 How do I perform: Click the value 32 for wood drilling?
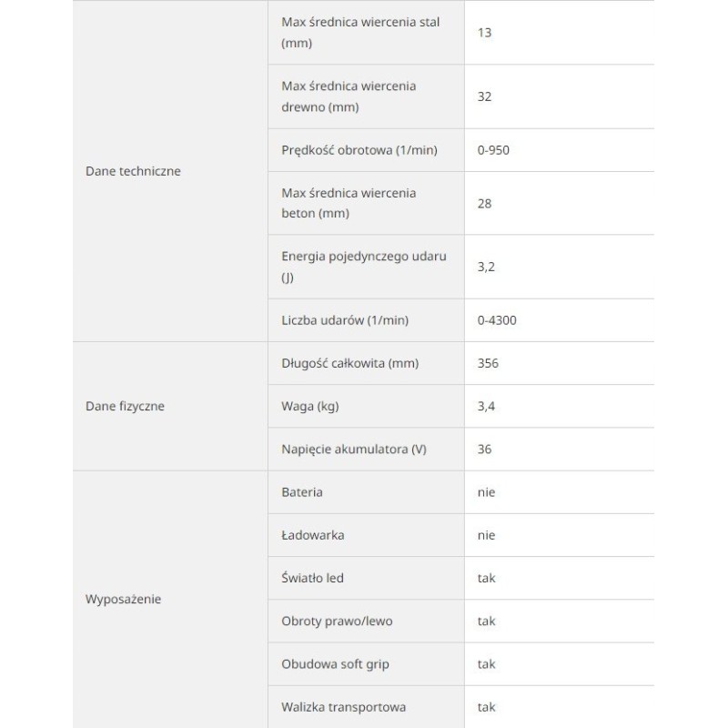[484, 96]
